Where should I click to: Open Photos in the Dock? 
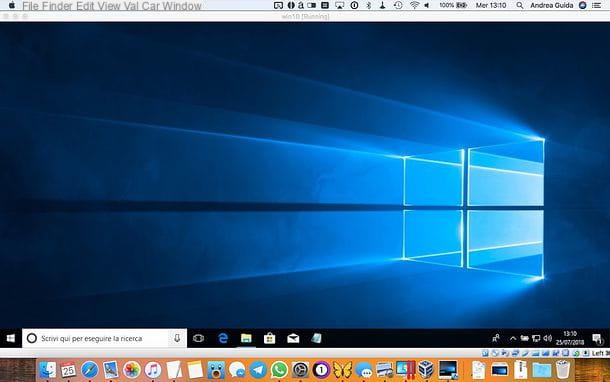coord(131,370)
